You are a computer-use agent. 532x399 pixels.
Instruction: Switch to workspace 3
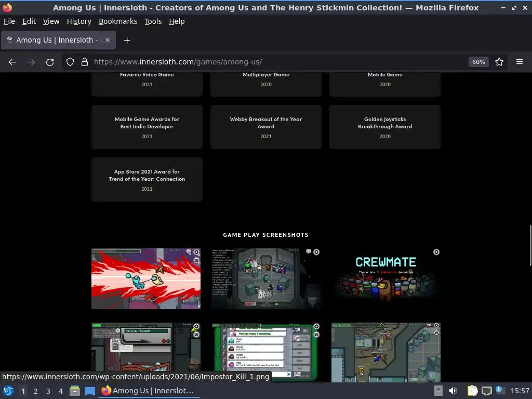point(48,391)
